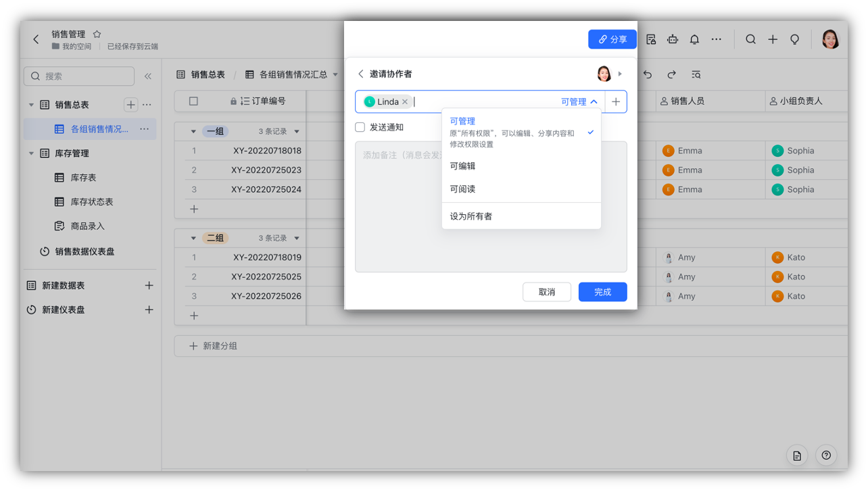Toggle the select-all checkbox in table header
Viewport: 868px width, 492px height.
[x=193, y=101]
